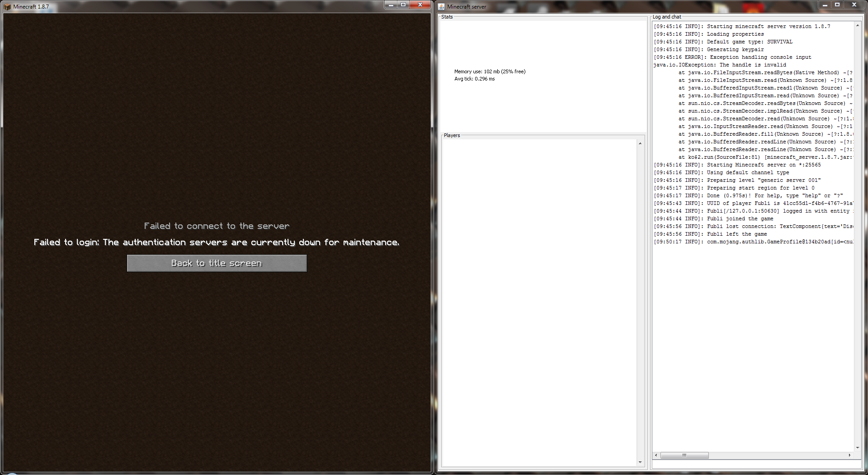
Task: Click stack trace line "FileInputStream.readBytes(Native Method)"
Action: click(765, 72)
